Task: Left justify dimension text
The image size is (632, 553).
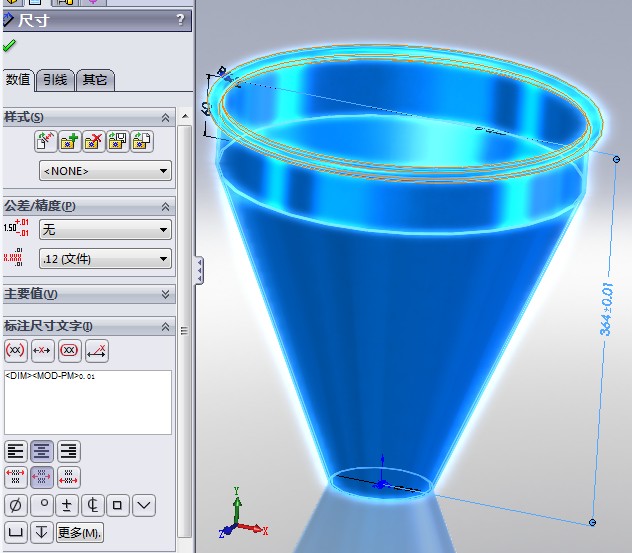Action: point(16,451)
